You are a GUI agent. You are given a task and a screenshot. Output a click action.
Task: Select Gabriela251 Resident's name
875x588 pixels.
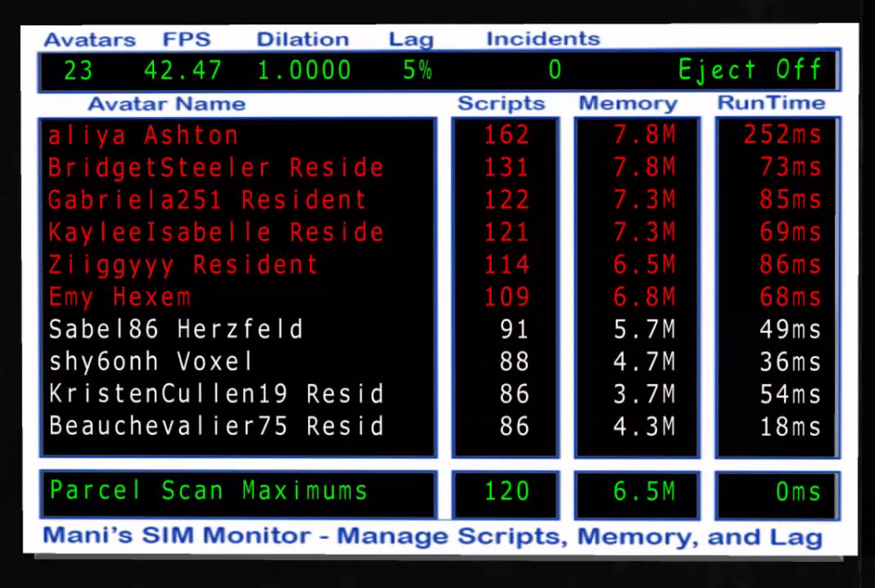[x=207, y=199]
